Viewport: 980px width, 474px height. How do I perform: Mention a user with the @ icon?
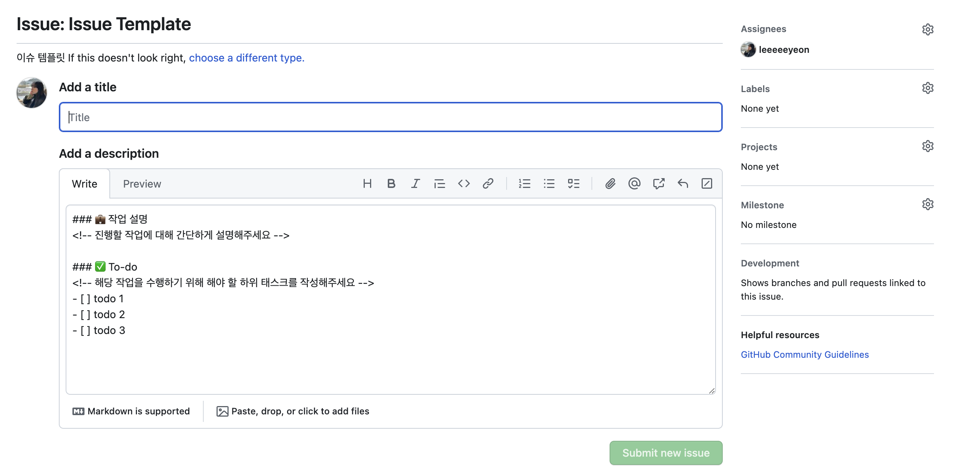(x=634, y=184)
